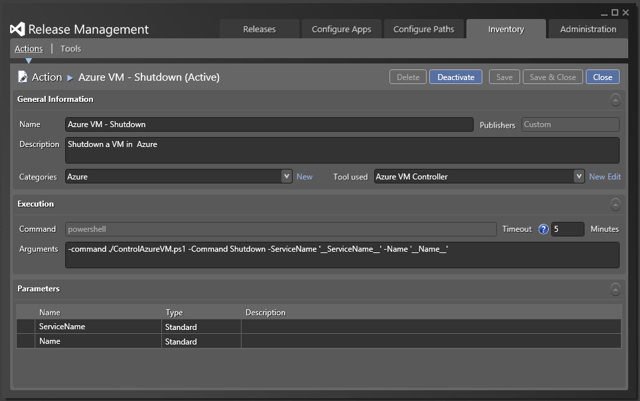Click into the Arguments text area
The image size is (640, 401).
point(342,255)
